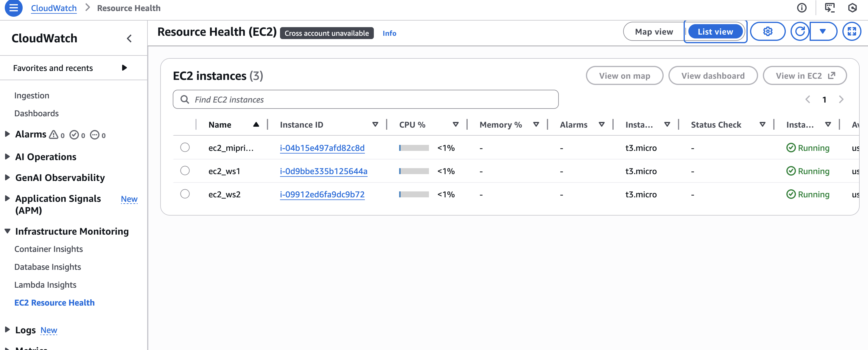Collapse the CloudWatch sidebar with the chevron
The image size is (868, 350).
pos(129,38)
